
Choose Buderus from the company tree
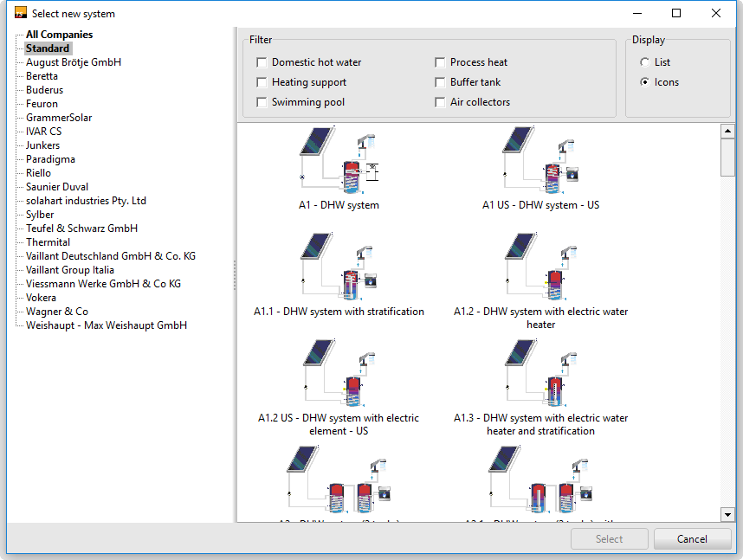coord(44,90)
